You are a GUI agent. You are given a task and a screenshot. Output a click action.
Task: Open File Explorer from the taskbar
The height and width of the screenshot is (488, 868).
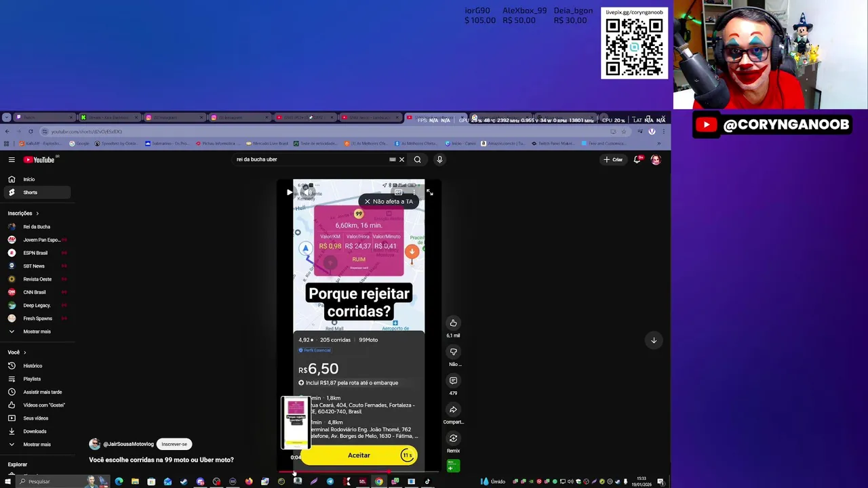tap(135, 482)
